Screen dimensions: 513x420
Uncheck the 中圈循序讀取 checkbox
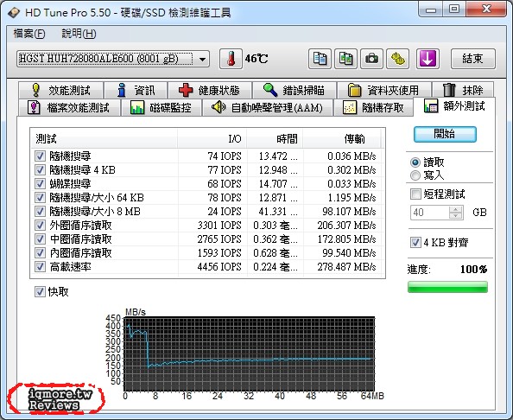click(x=40, y=239)
